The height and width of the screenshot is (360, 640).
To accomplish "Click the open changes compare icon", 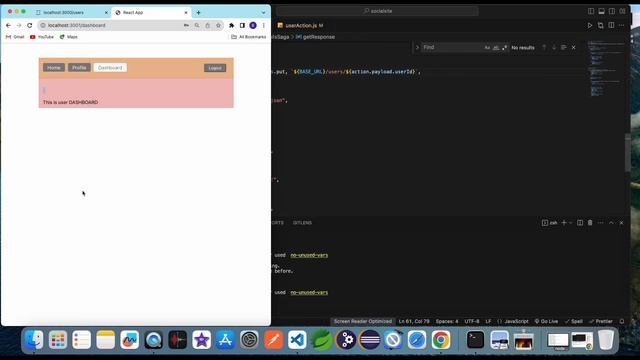I will [x=600, y=25].
